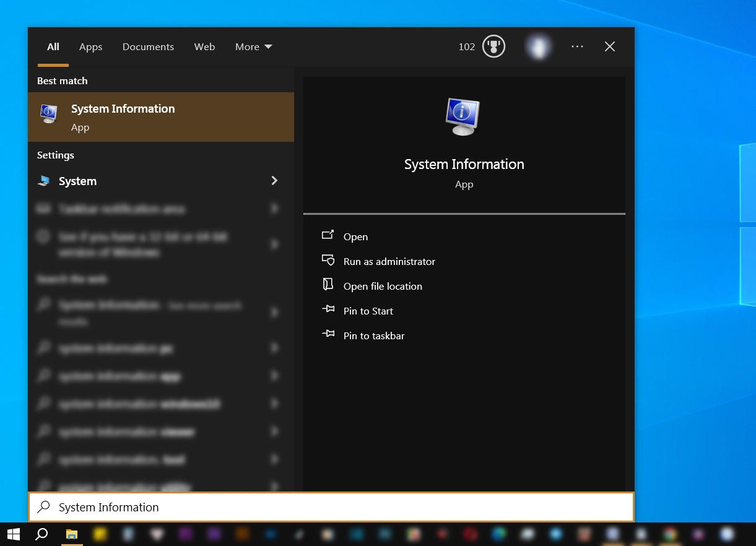Choose the System settings result
Image resolution: width=756 pixels, height=546 pixels.
77,181
